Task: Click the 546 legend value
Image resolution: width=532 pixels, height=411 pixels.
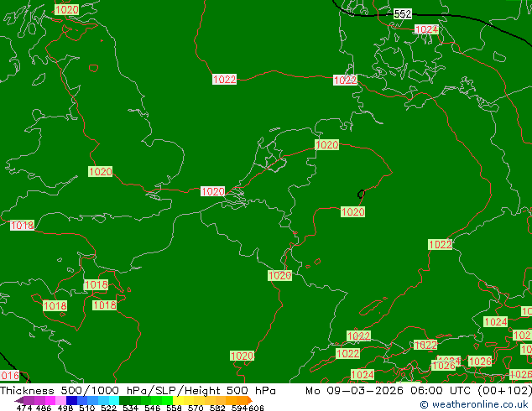Action: 153,408
